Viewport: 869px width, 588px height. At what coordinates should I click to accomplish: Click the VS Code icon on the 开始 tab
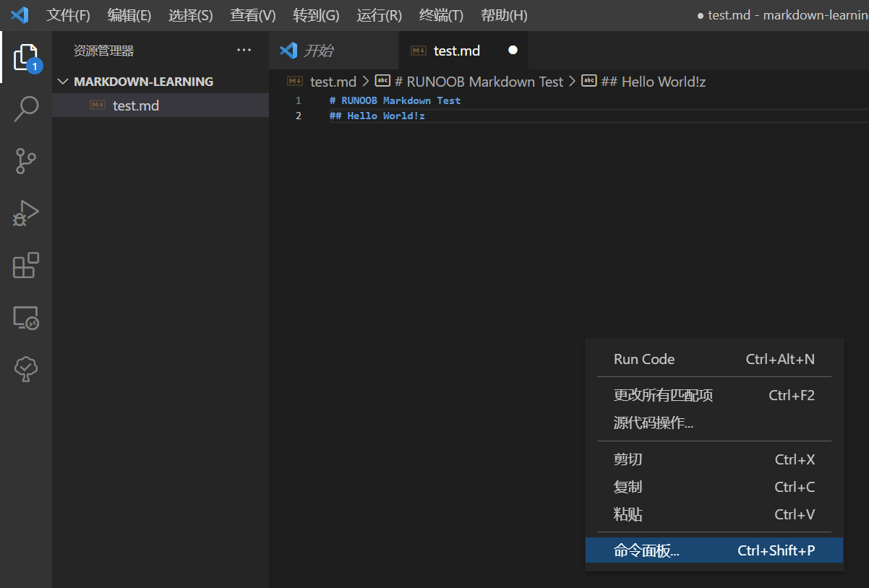click(x=288, y=51)
